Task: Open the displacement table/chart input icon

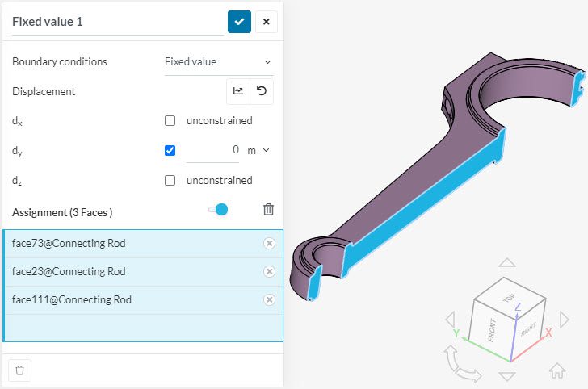Action: coord(238,91)
